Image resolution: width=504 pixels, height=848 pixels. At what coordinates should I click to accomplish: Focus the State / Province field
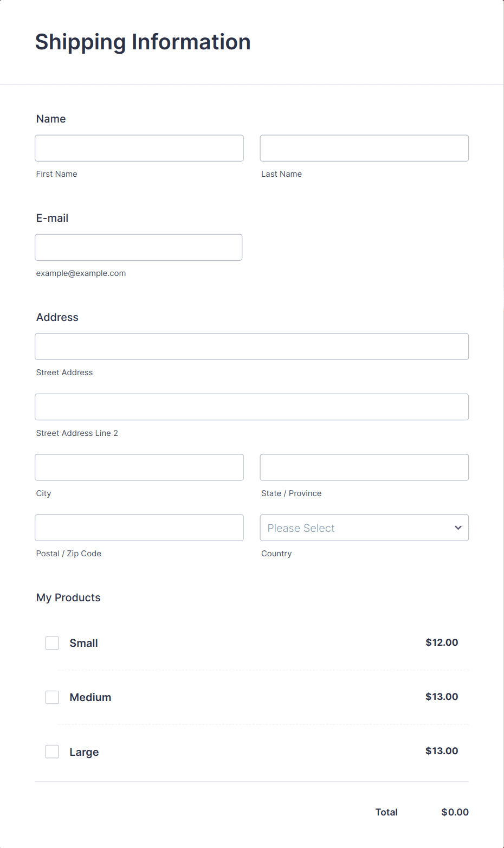click(x=364, y=467)
